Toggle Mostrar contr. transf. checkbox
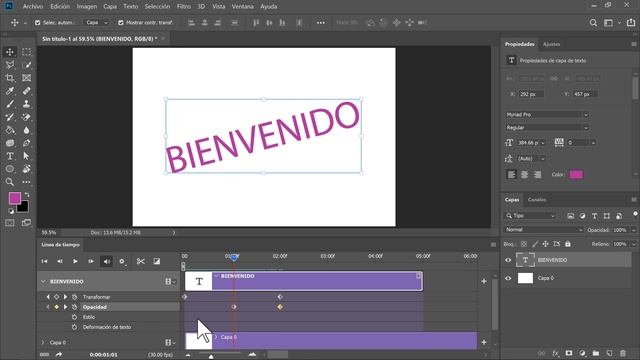Screen dimensions: 640x360 coord(120,23)
